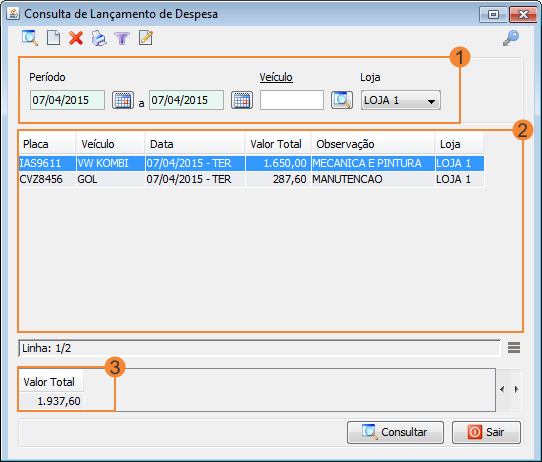
Task: Open calendar picker for end date
Action: [242, 100]
